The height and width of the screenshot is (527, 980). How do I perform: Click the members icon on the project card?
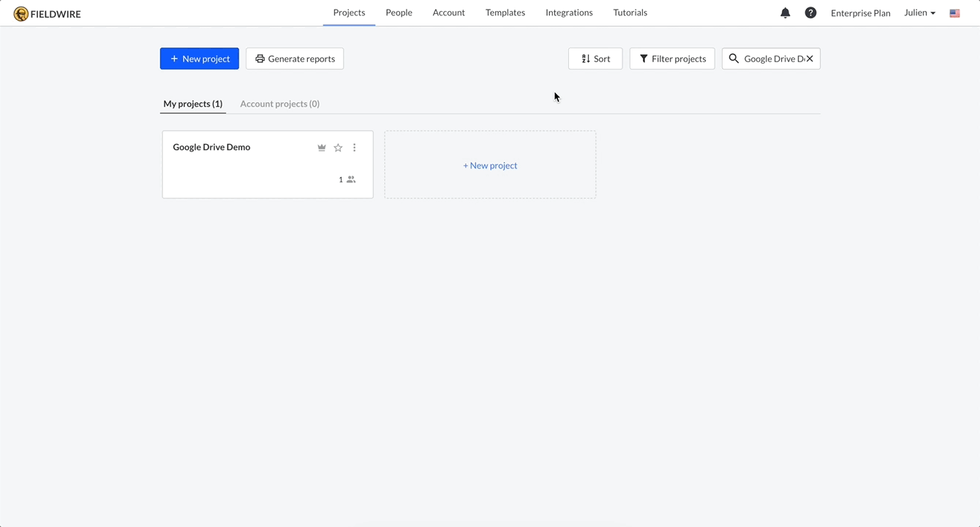click(x=351, y=179)
